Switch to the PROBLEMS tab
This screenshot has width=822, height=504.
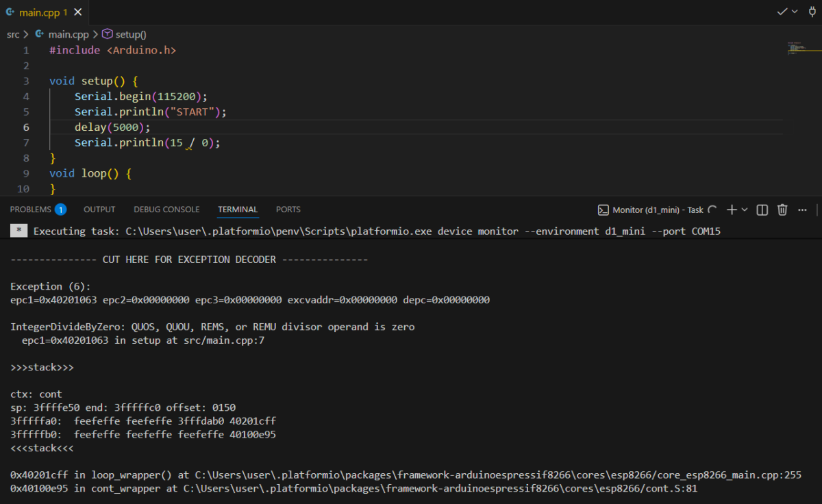coord(31,210)
